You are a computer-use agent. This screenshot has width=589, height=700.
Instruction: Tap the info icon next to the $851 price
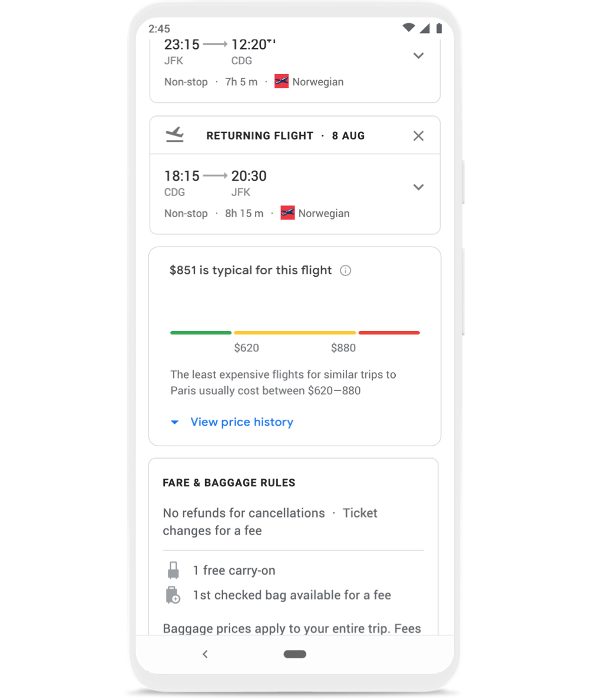click(346, 270)
